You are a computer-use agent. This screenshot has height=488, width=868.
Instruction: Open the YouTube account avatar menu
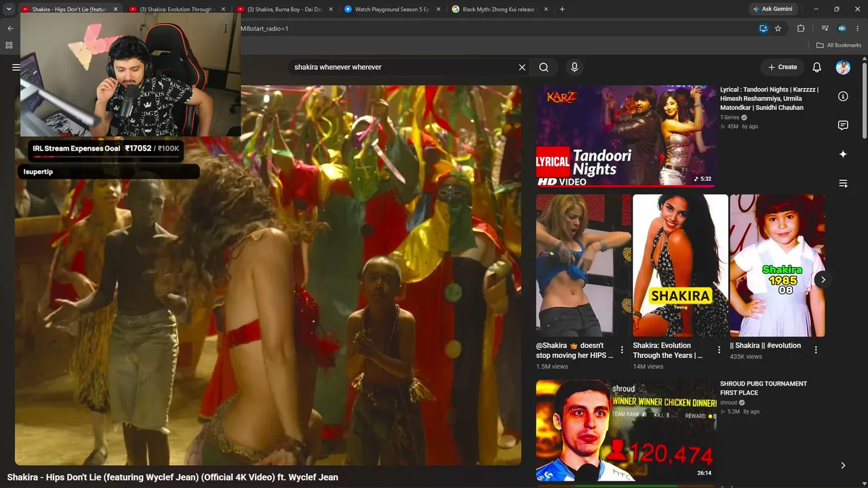(843, 67)
